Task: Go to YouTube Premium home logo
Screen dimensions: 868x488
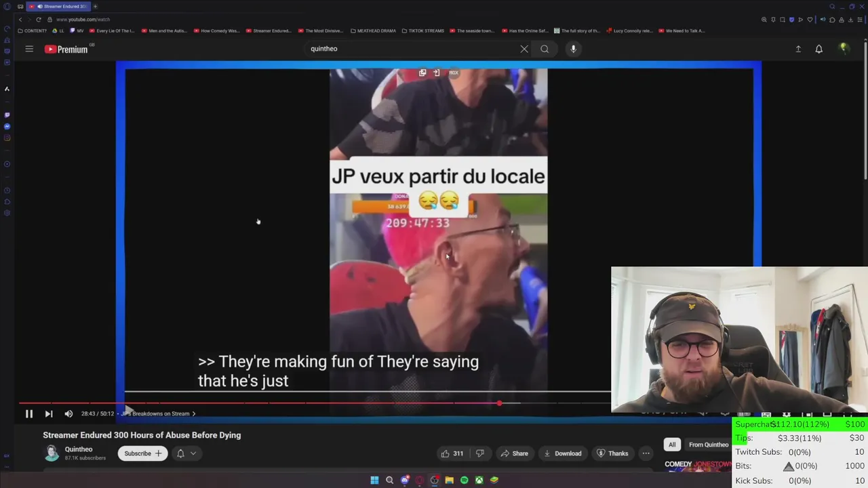Action: [x=66, y=49]
